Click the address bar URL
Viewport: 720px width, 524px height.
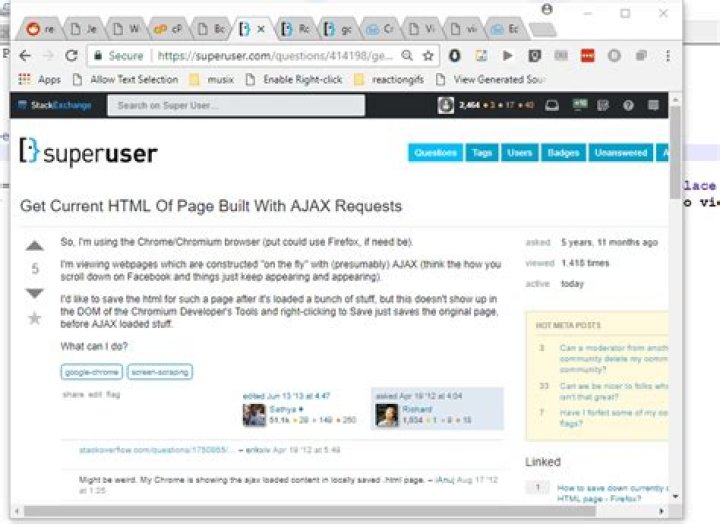click(x=275, y=56)
